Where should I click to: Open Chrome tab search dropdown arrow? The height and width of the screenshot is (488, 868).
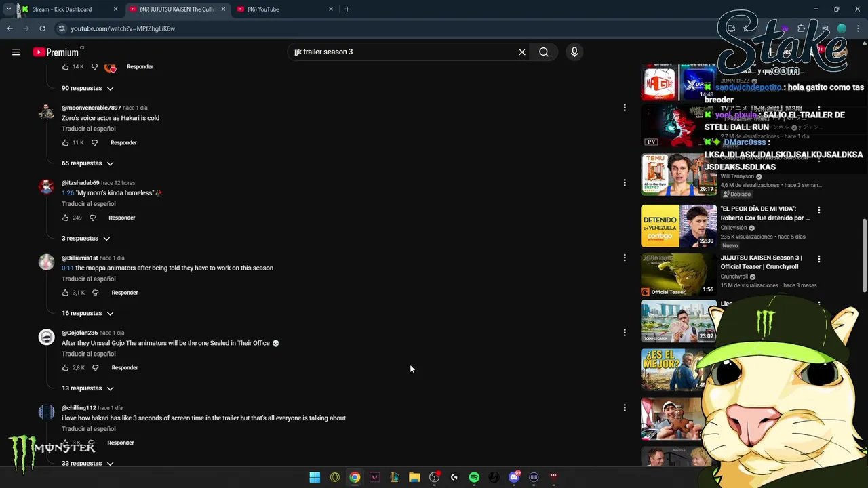coord(9,9)
